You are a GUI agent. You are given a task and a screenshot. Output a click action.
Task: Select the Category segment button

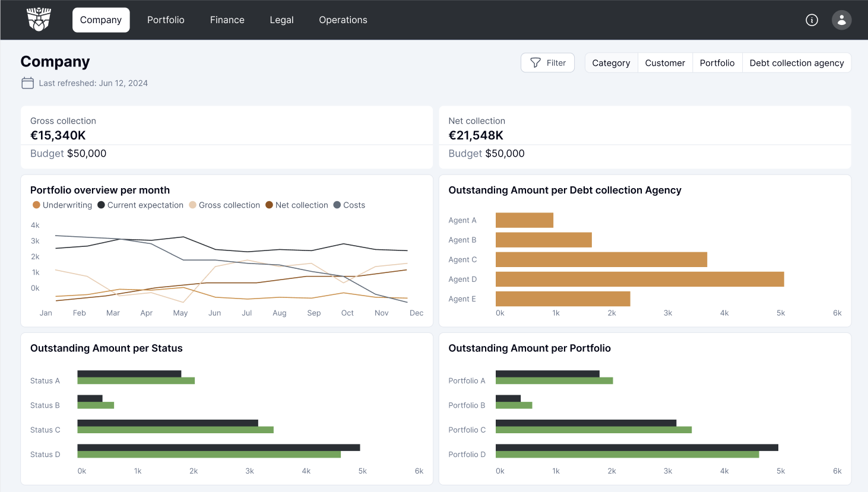tap(611, 63)
